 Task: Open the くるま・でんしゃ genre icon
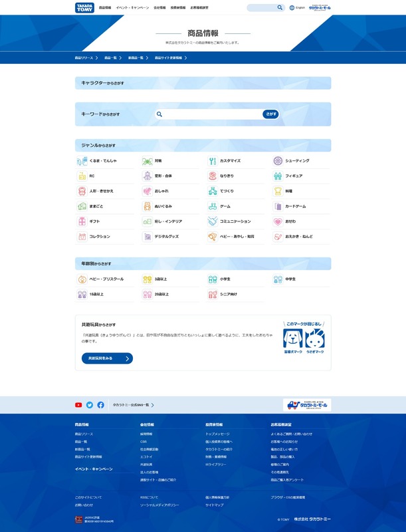point(82,161)
